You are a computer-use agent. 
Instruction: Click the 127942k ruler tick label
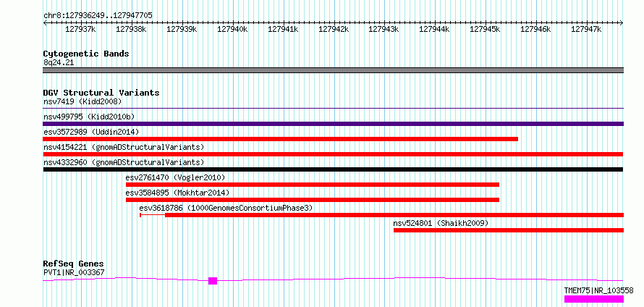(334, 29)
